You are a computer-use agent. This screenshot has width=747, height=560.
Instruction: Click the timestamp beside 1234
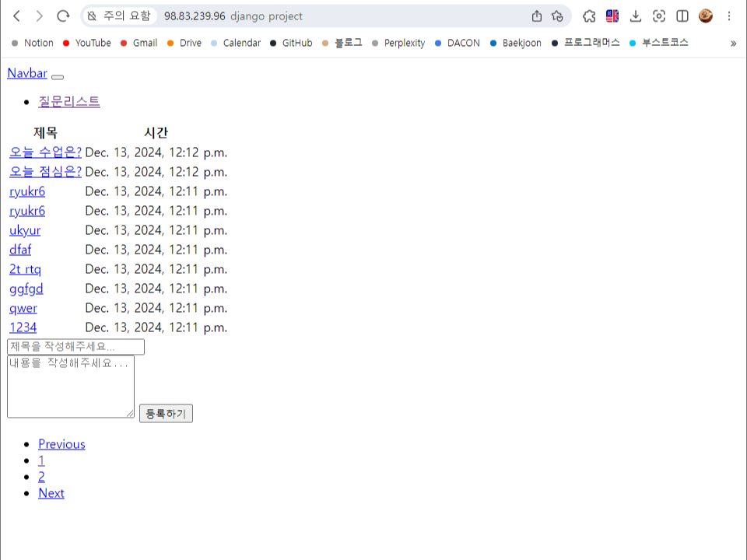pyautogui.click(x=156, y=327)
